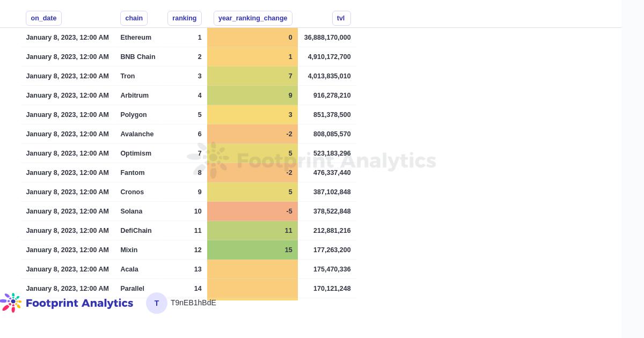The image size is (644, 338).
Task: Click Ethereum's year ranking change of 0
Action: pos(252,38)
